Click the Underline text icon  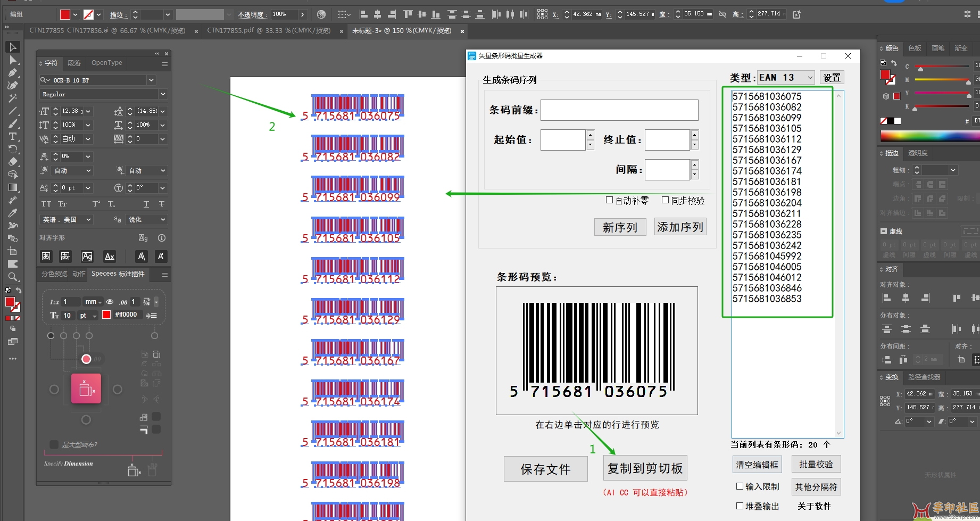[x=146, y=204]
